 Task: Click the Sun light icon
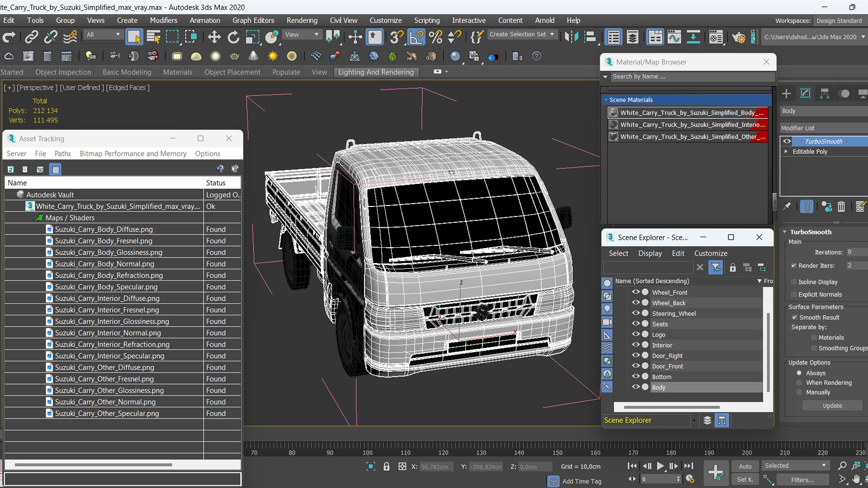(x=273, y=56)
